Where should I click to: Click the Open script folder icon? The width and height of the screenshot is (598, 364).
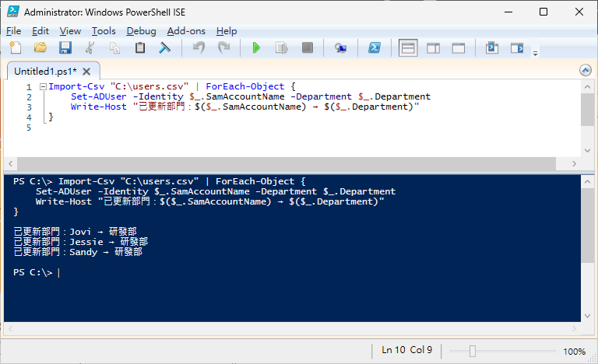click(x=40, y=48)
